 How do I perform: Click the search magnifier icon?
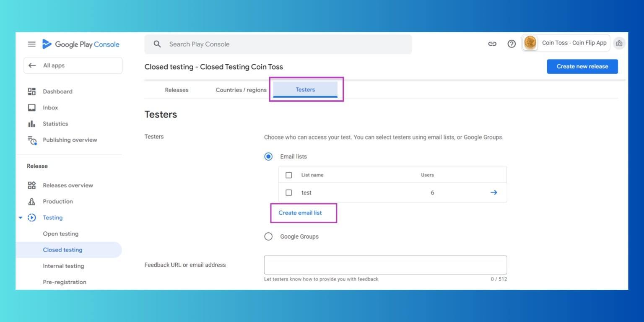(157, 44)
